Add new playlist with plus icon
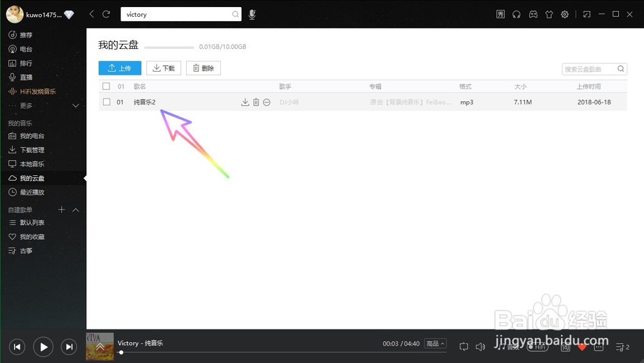This screenshot has height=363, width=644. [x=62, y=210]
